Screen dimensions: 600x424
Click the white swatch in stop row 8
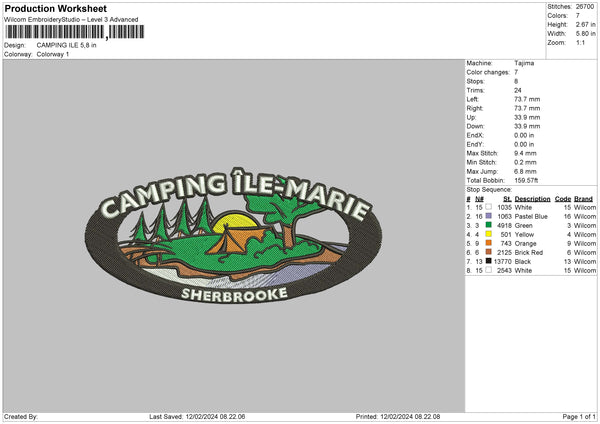(489, 270)
